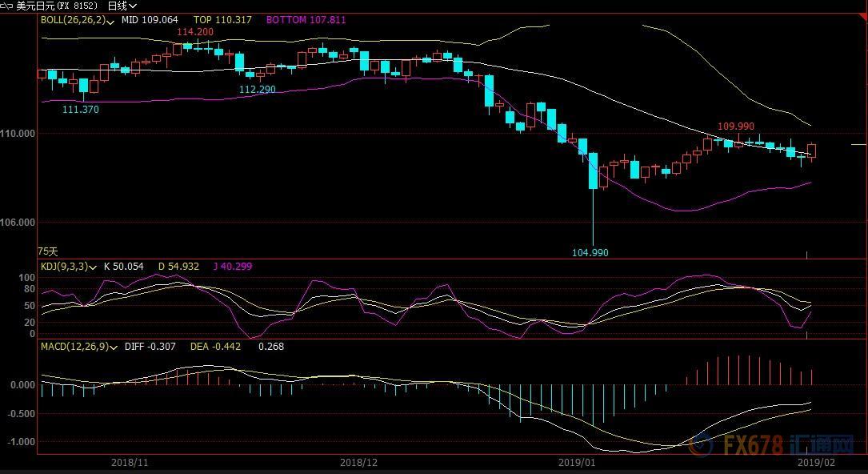Select the D 54.932 value
Viewport: 868px width, 474px height.
178,267
